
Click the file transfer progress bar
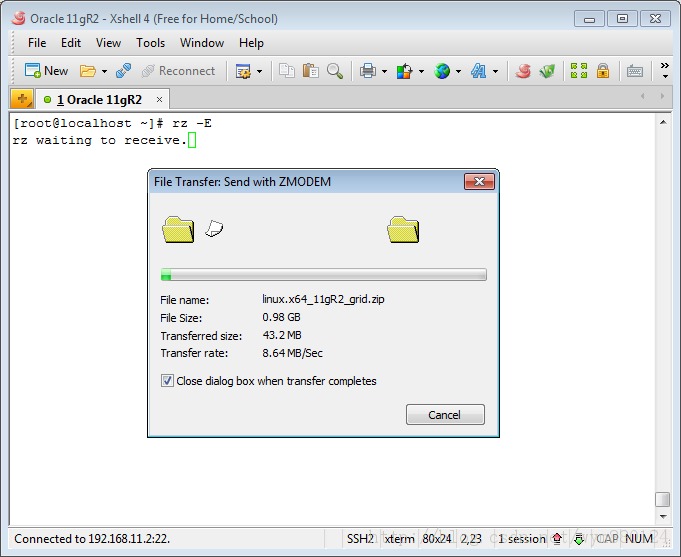click(324, 275)
